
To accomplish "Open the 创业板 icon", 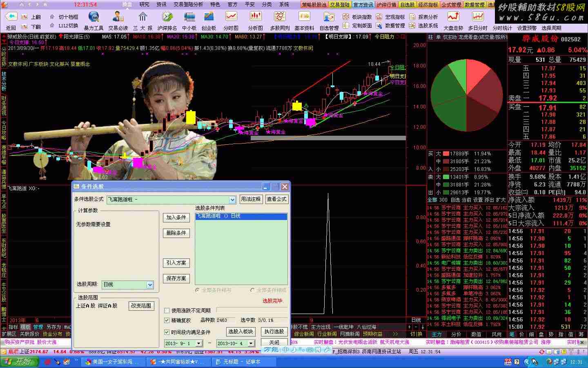I will coord(209,17).
